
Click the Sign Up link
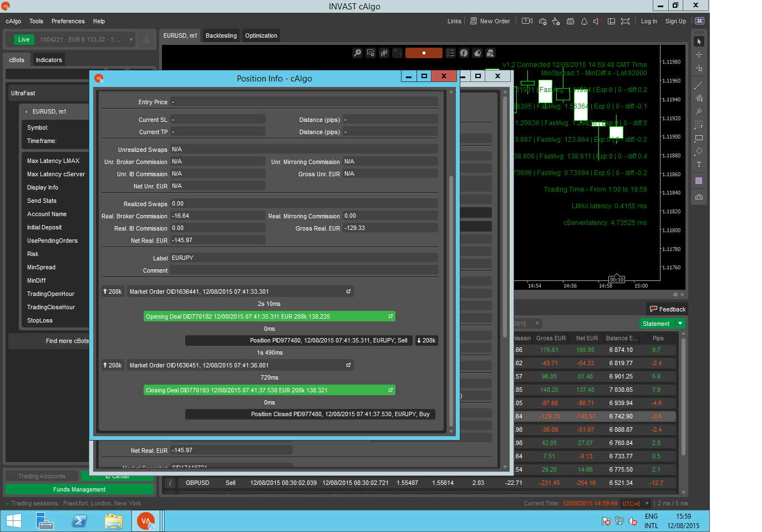(675, 21)
